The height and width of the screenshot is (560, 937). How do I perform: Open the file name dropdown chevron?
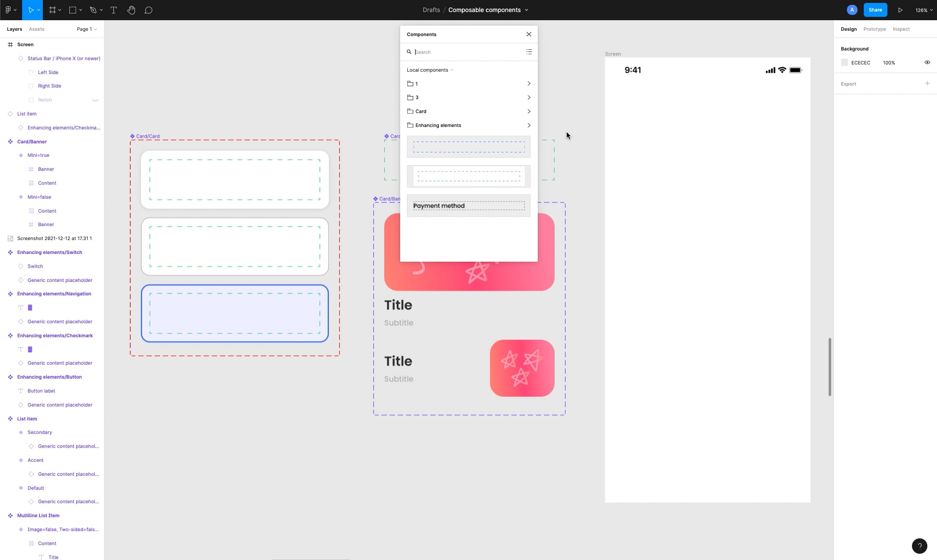pos(526,10)
